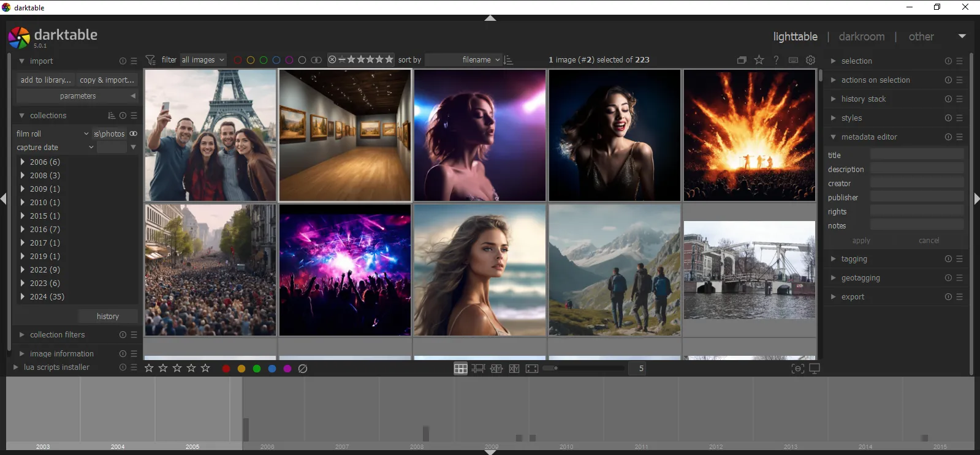
Task: Expand the 2006 (6) date tree node
Action: [x=23, y=162]
